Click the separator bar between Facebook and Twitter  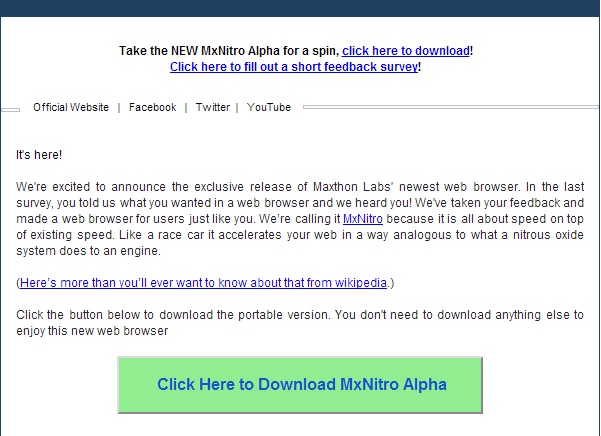pyautogui.click(x=186, y=108)
